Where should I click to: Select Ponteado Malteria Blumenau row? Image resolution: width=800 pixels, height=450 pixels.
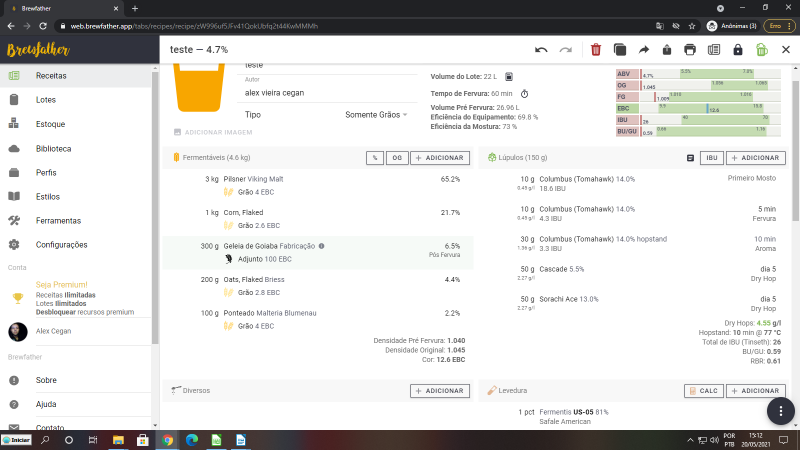coord(318,319)
